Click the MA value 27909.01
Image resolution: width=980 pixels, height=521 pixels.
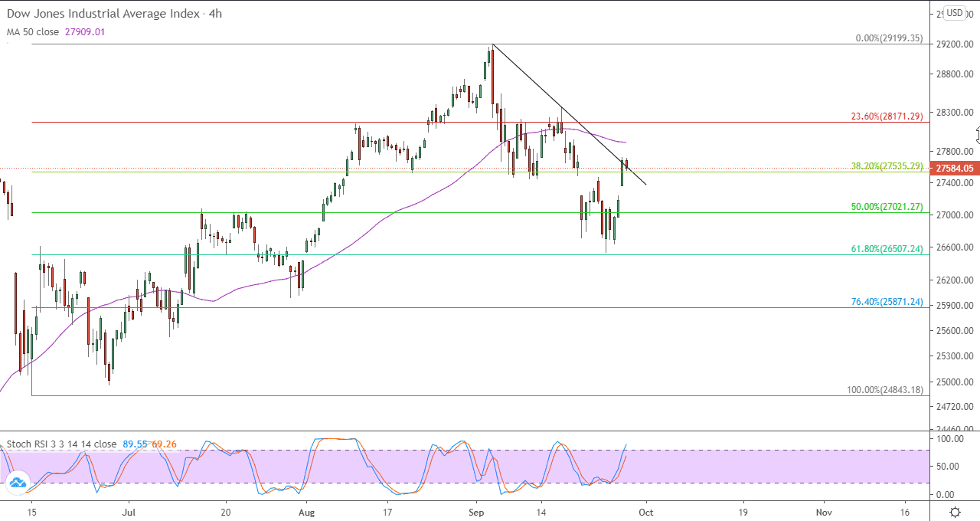(x=87, y=32)
